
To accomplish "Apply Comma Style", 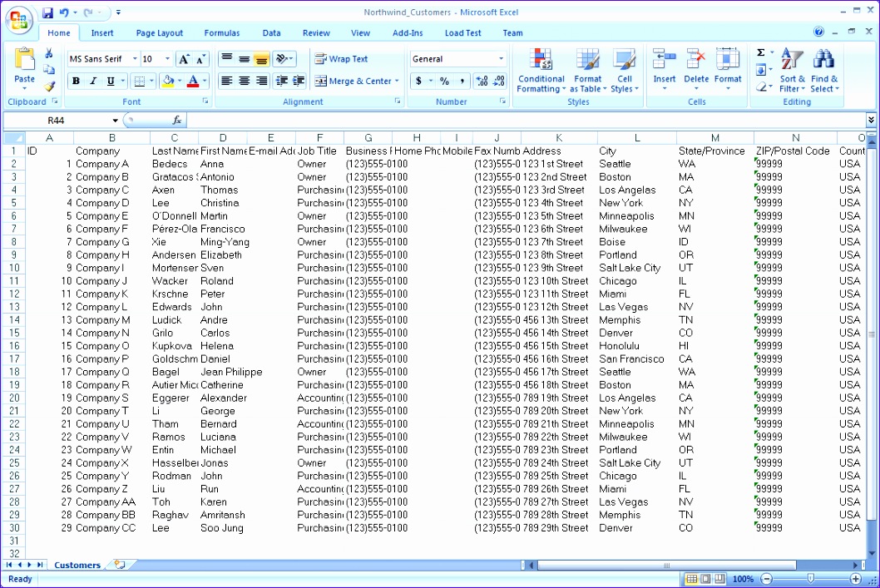I will (462, 81).
